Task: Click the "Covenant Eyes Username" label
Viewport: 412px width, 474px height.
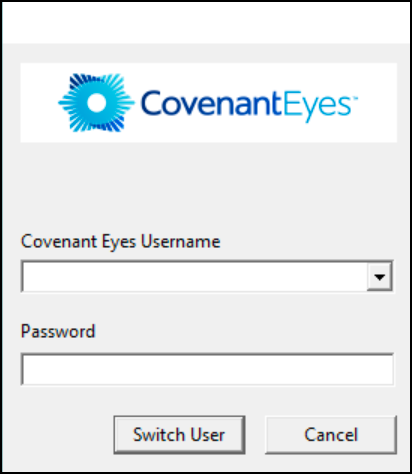Action: [120, 242]
